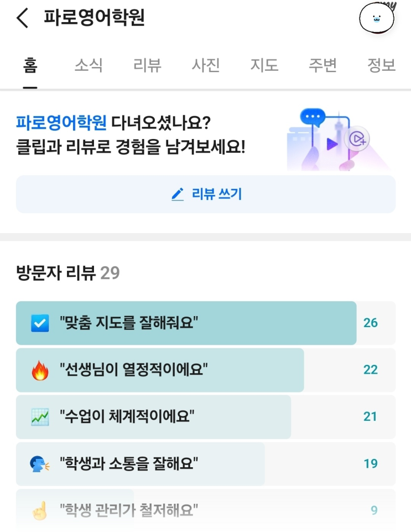Screen dimensions: 411x532
Task: Tap the rising chart emoji icon
Action: pos(40,416)
